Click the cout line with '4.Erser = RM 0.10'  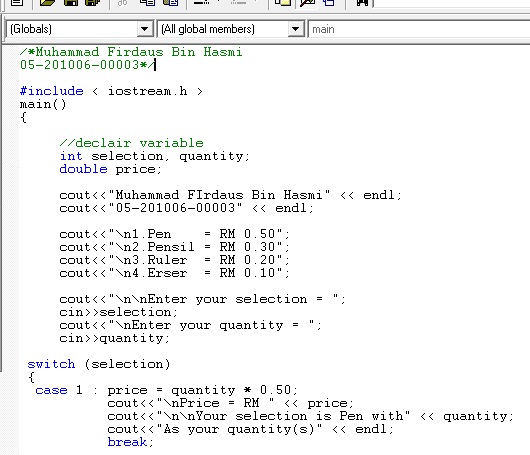tap(175, 273)
